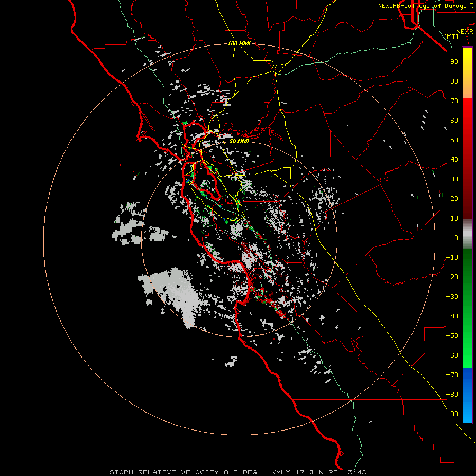Viewport: 476px width, 476px height.
Task: Click "STORM RELATIVE VELOCITY" in the caption
Action: click(164, 472)
